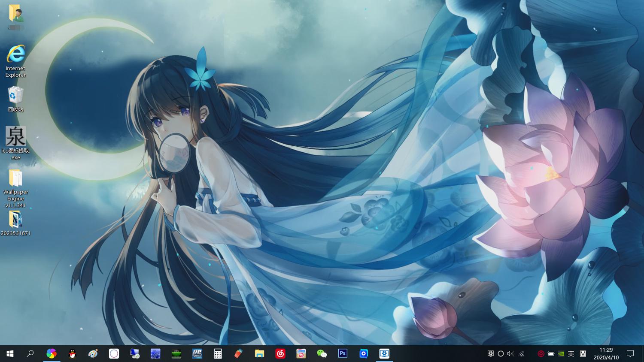The width and height of the screenshot is (644, 362).
Task: Open the Wi-Fi network flyout
Action: click(x=521, y=354)
